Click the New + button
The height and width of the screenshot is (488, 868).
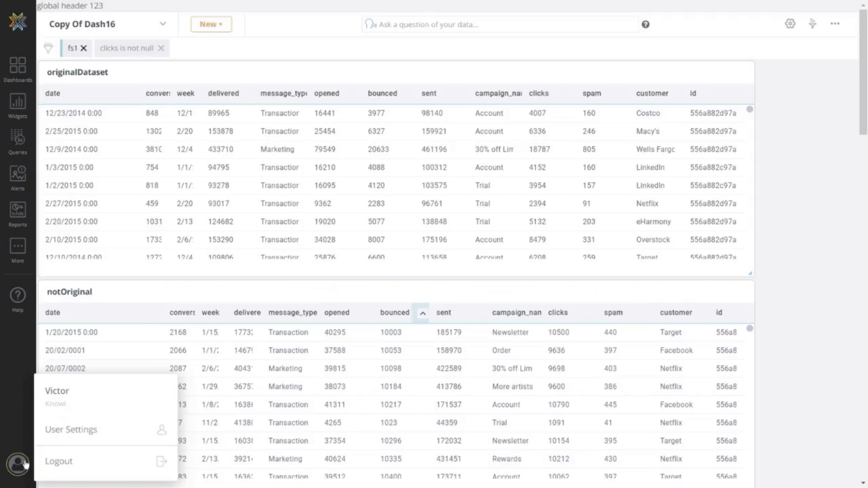point(211,24)
